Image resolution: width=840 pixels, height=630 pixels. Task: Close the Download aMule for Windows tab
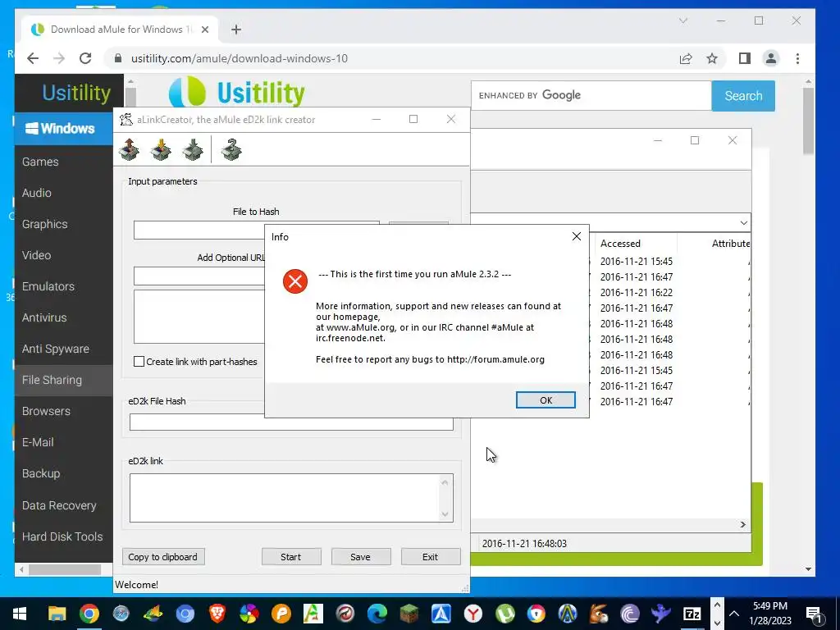(204, 30)
